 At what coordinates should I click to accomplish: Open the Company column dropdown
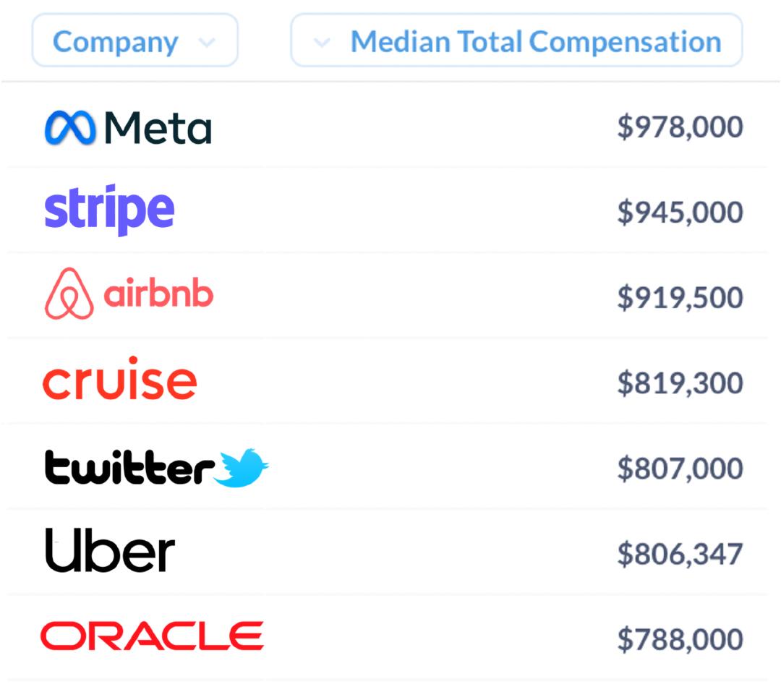(135, 40)
